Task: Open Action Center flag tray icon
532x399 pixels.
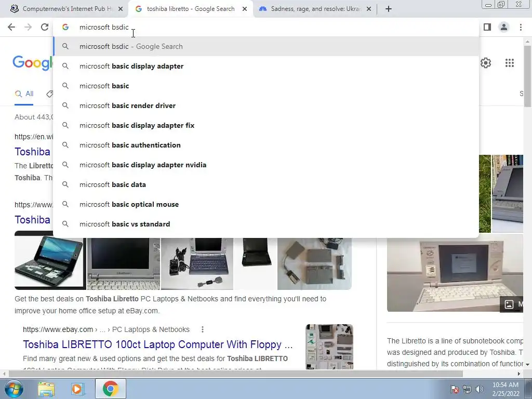Action: [454, 389]
